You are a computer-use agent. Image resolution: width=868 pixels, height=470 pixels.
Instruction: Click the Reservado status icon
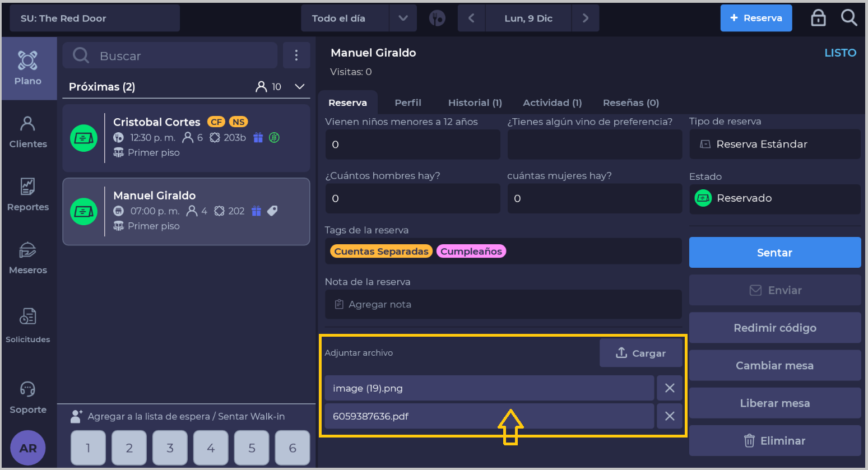tap(703, 198)
